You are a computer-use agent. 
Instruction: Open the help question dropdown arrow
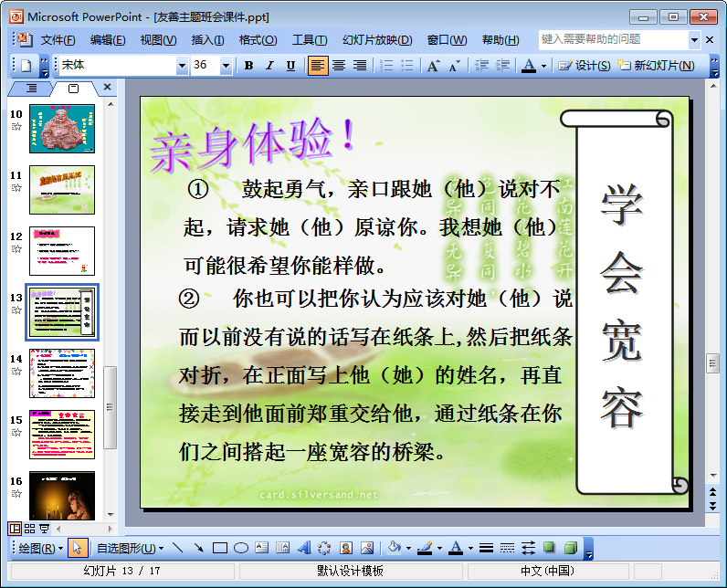pyautogui.click(x=694, y=40)
